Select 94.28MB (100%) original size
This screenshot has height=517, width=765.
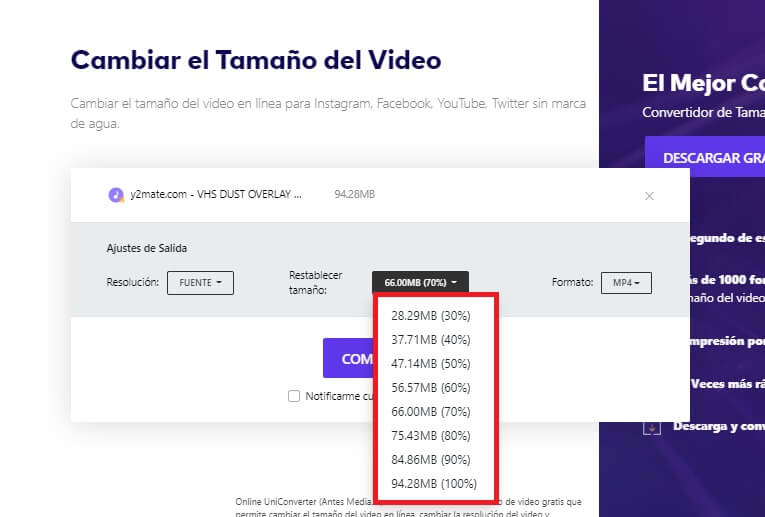pos(434,483)
